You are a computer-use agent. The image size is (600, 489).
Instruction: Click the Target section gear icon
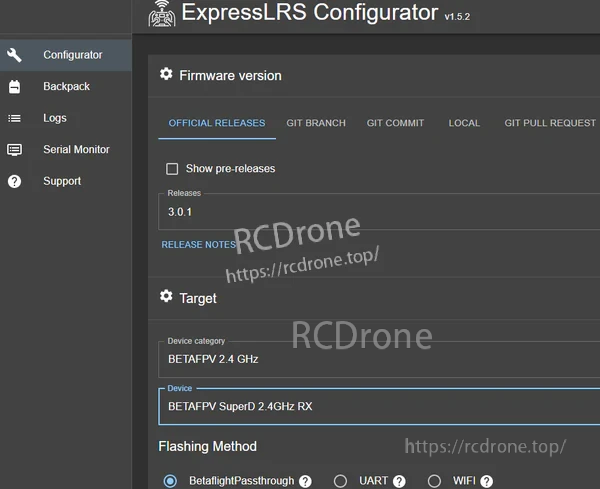[x=166, y=296]
